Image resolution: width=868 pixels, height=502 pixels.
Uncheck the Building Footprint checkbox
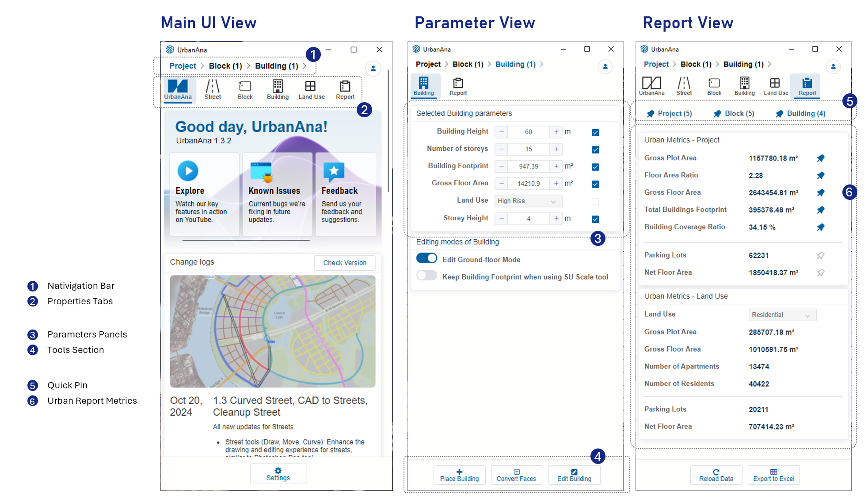(x=595, y=167)
